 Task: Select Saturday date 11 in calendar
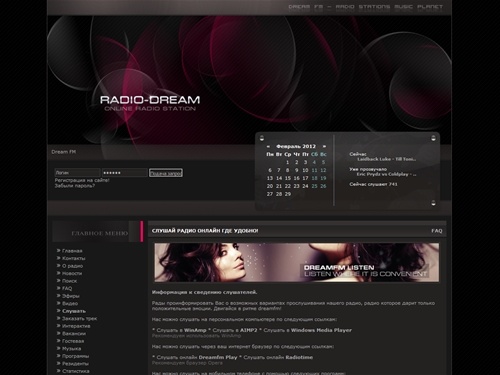click(x=314, y=170)
